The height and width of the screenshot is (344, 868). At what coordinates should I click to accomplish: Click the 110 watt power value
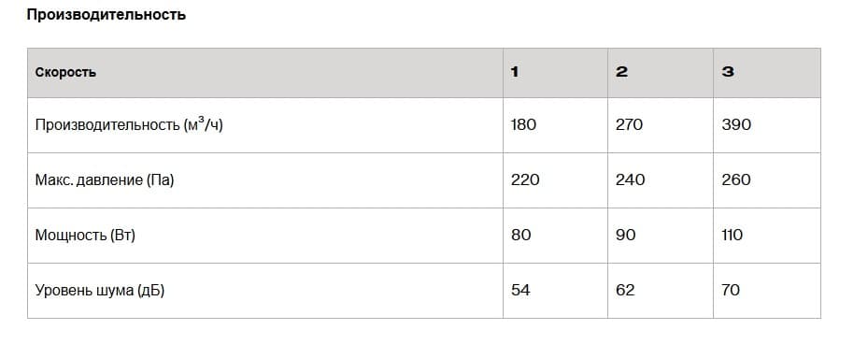[733, 236]
